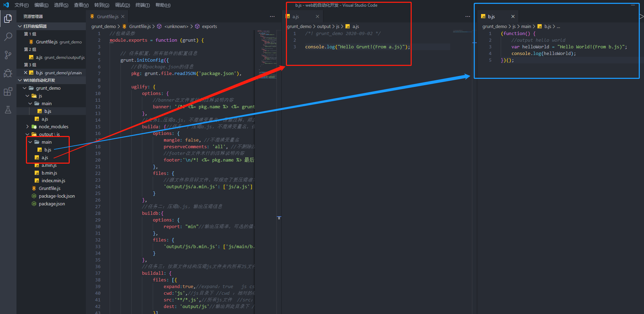The width and height of the screenshot is (644, 314).
Task: Collapse the WEB的自动化开发 section
Action: coord(51,80)
